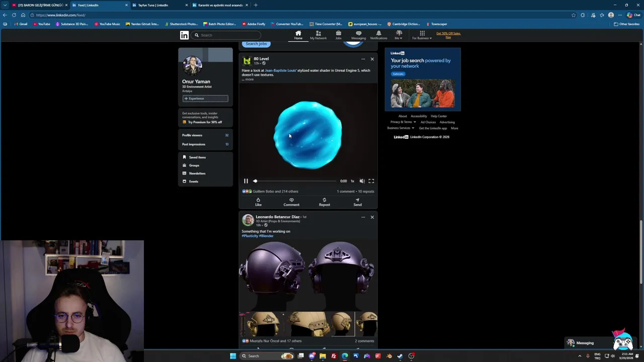Image resolution: width=644 pixels, height=362 pixels.
Task: Switch to Karanlık ve aydınlık mod tab
Action: [x=220, y=5]
